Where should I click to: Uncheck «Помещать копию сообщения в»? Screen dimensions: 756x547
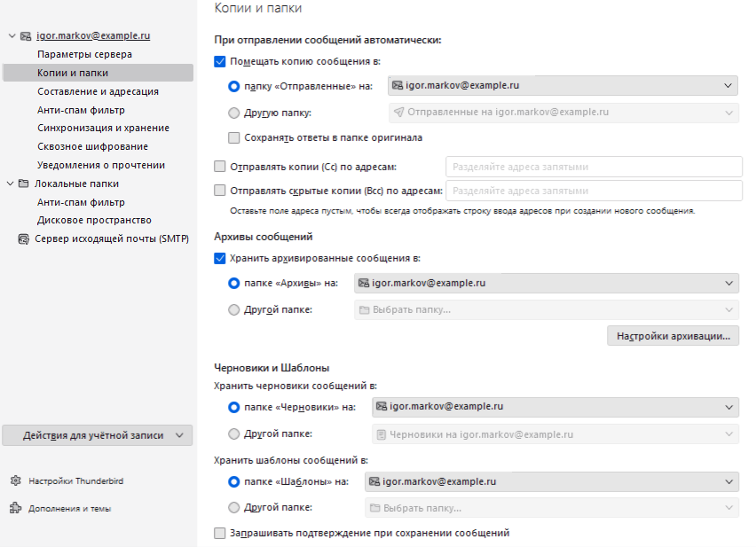tap(220, 63)
